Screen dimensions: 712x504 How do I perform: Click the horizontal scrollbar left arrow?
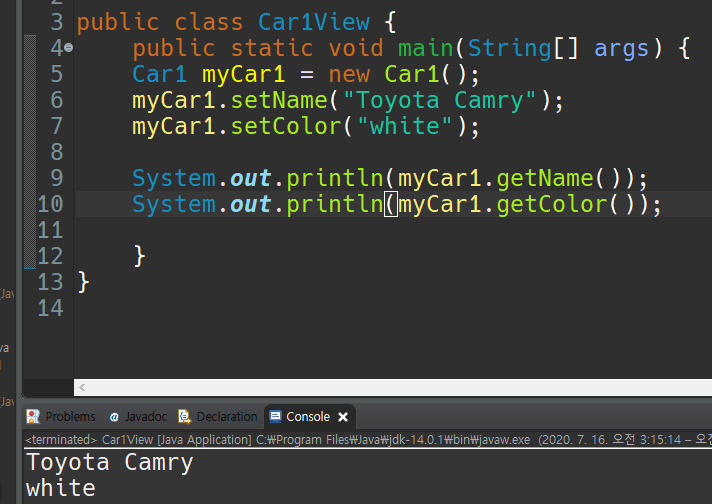coord(82,387)
